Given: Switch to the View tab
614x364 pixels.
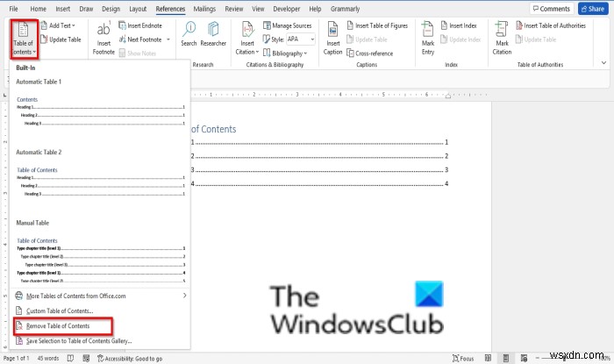Looking at the screenshot, I should 258,9.
